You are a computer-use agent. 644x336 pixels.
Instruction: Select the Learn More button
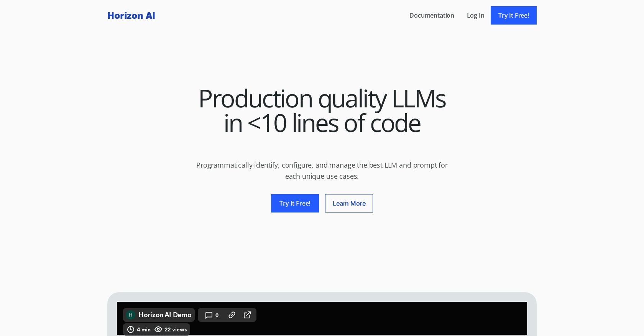click(x=349, y=203)
